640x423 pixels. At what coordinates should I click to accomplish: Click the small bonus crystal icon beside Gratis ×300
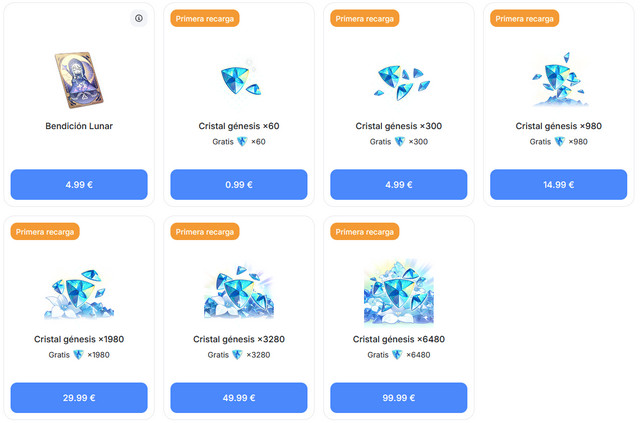pos(400,142)
